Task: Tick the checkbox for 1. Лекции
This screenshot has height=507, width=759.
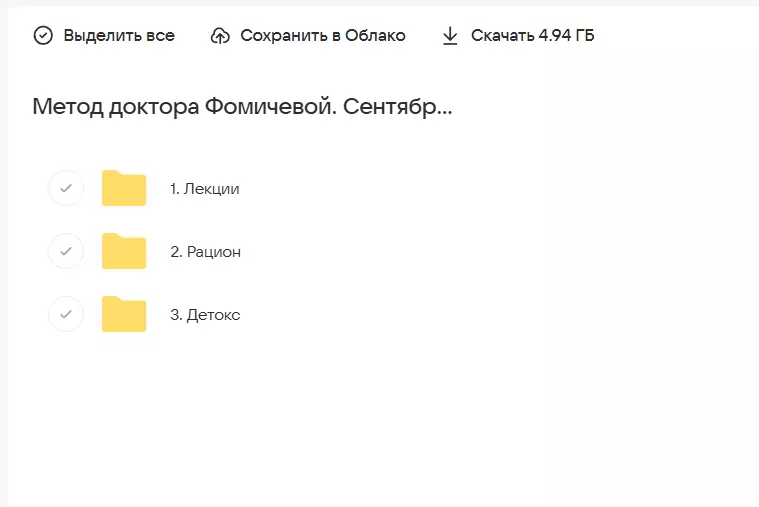Action: (66, 188)
